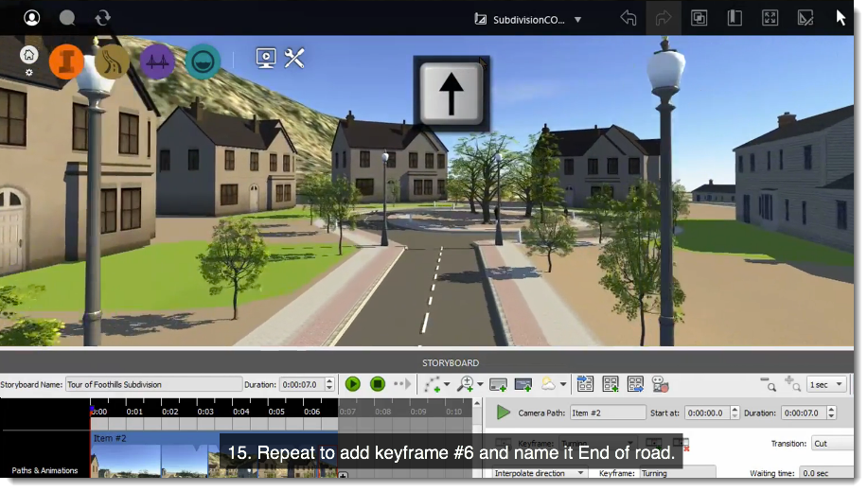The height and width of the screenshot is (492, 868).
Task: Click the 0:03 mark on the timeline ruler
Action: [x=205, y=412]
